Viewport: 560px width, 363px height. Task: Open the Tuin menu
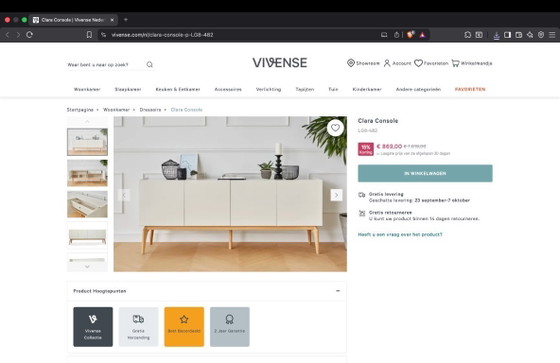pyautogui.click(x=333, y=89)
